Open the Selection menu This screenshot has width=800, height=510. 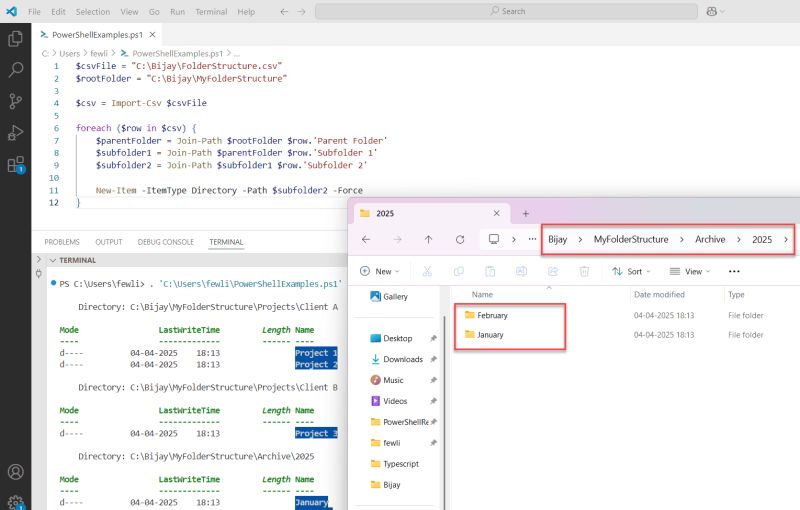click(93, 11)
